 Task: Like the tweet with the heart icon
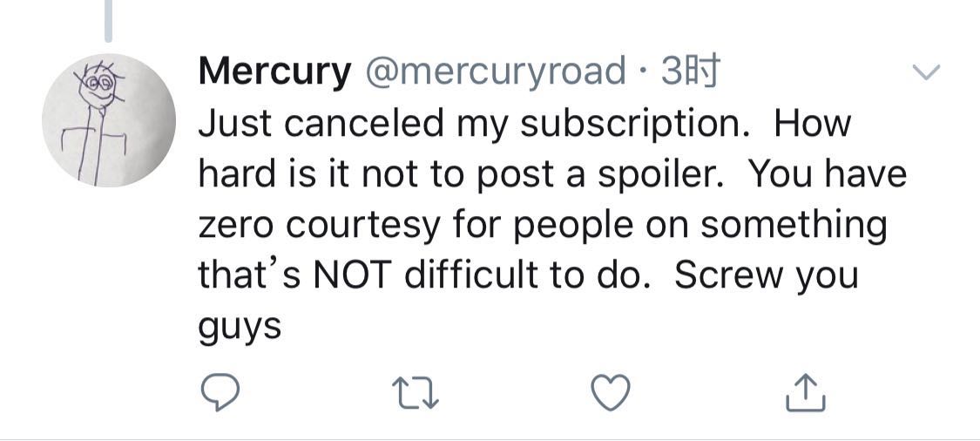point(610,395)
